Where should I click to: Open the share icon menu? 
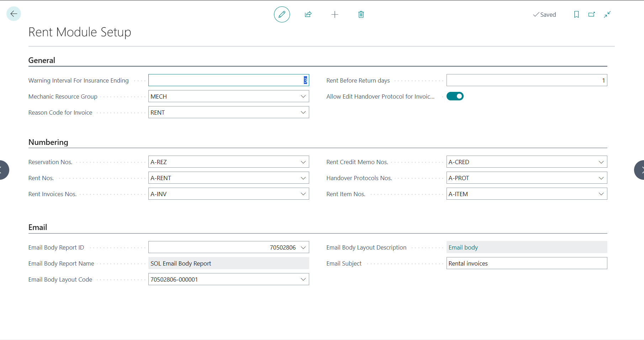pyautogui.click(x=308, y=15)
